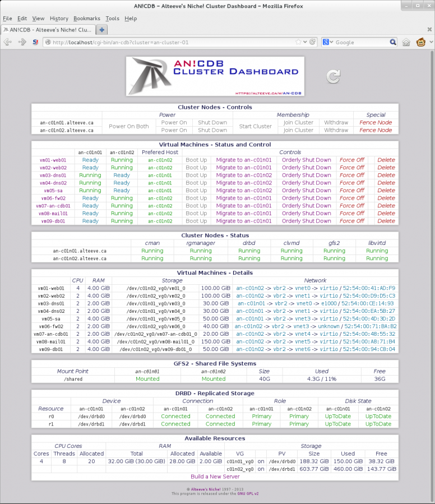435x504 pixels.
Task: Reload page using URL bar reload button
Action: tap(312, 42)
